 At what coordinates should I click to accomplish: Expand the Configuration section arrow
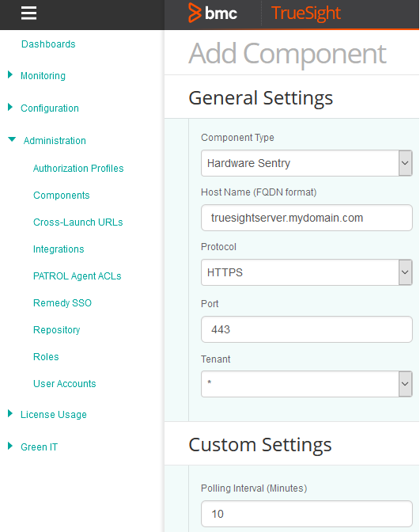tap(10, 107)
